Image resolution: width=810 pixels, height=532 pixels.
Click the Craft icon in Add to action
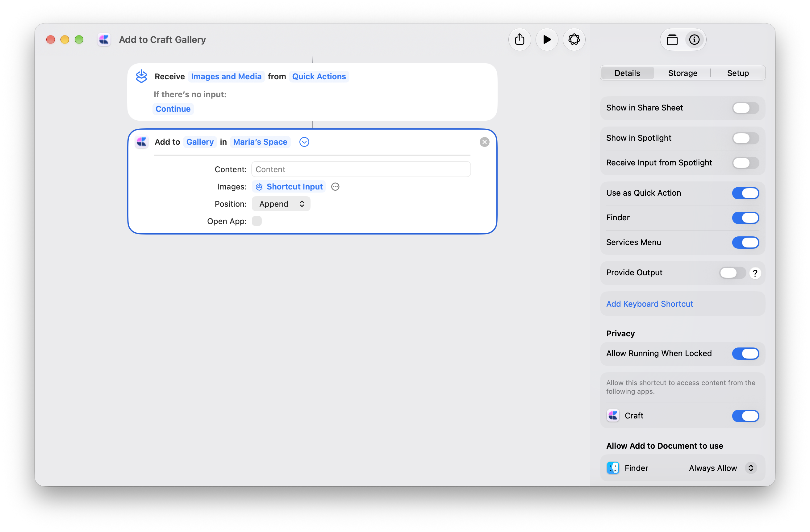click(x=142, y=142)
